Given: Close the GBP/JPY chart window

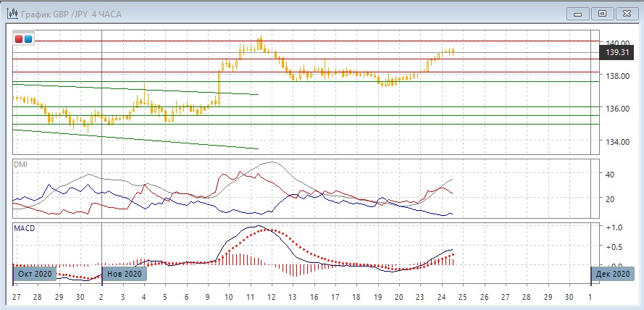Looking at the screenshot, I should [x=626, y=13].
